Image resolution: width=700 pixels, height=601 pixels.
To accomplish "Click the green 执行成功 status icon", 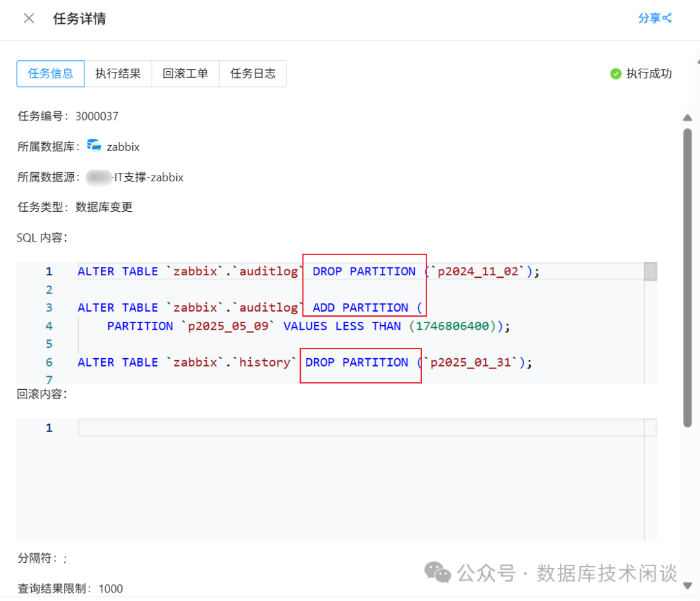I will 616,74.
